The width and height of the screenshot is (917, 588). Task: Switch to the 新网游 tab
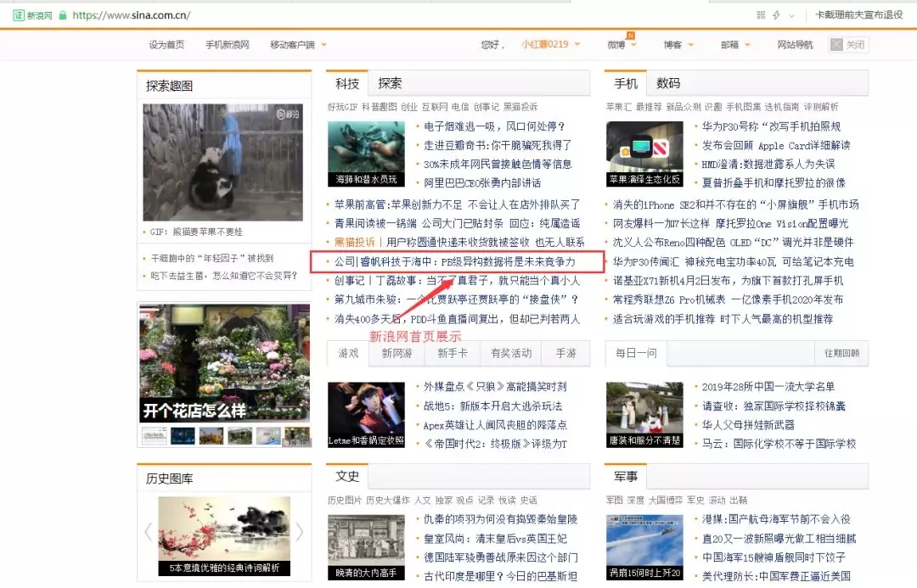tap(397, 353)
